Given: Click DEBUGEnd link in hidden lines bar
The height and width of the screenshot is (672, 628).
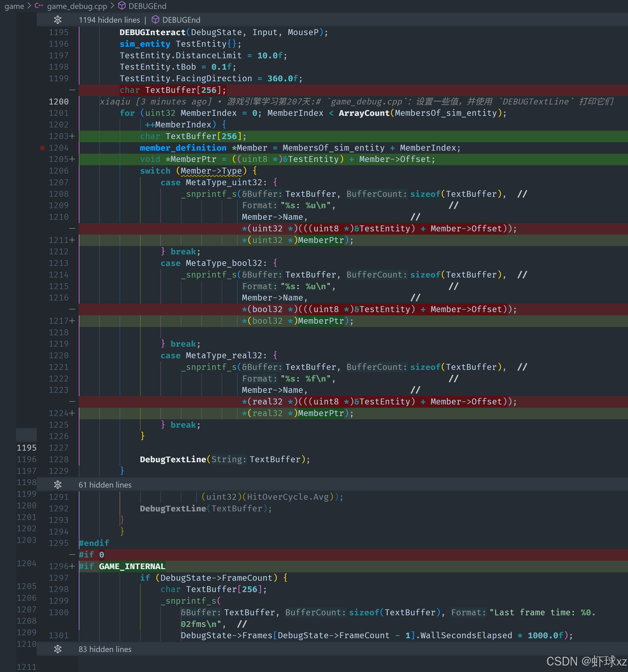Looking at the screenshot, I should (181, 20).
